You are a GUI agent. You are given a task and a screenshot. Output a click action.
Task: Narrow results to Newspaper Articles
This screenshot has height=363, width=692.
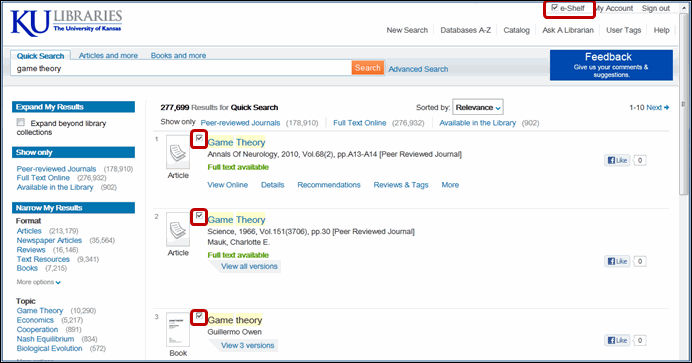tap(49, 240)
